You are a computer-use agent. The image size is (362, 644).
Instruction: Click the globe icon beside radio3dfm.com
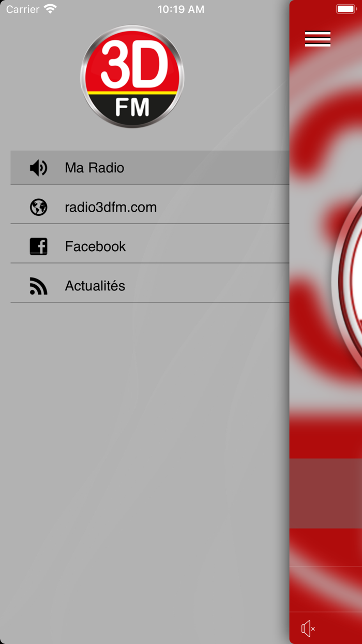tap(38, 207)
